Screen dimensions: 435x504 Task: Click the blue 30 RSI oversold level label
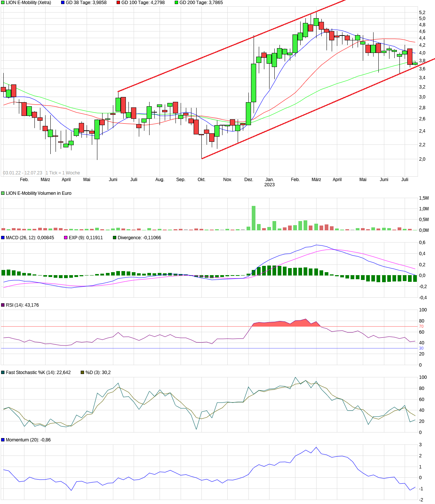coord(421,348)
